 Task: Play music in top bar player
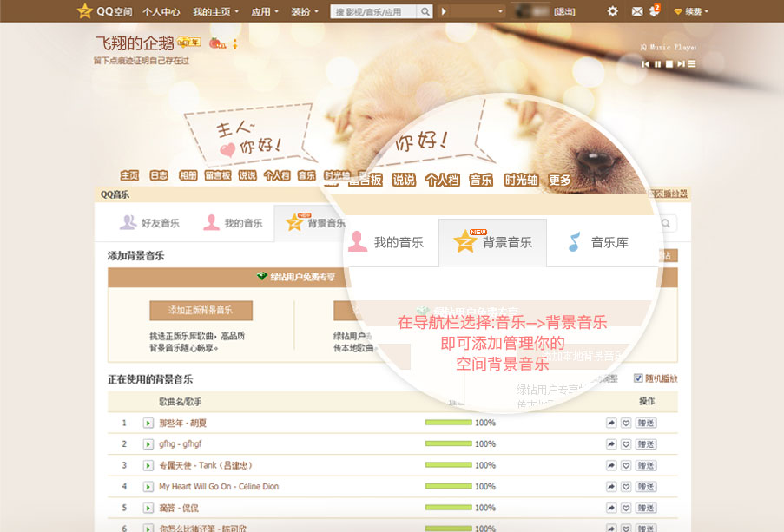[444, 11]
